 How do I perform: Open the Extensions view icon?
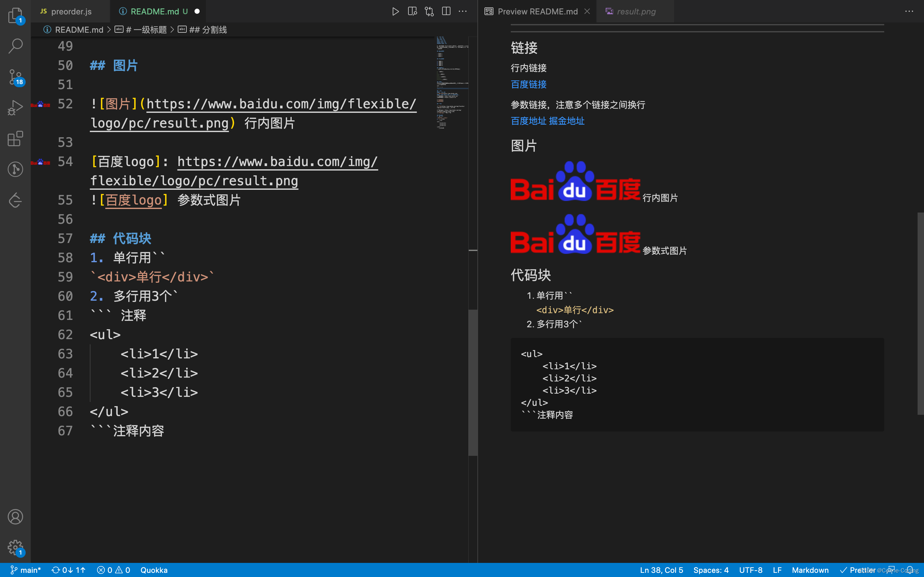click(x=15, y=138)
